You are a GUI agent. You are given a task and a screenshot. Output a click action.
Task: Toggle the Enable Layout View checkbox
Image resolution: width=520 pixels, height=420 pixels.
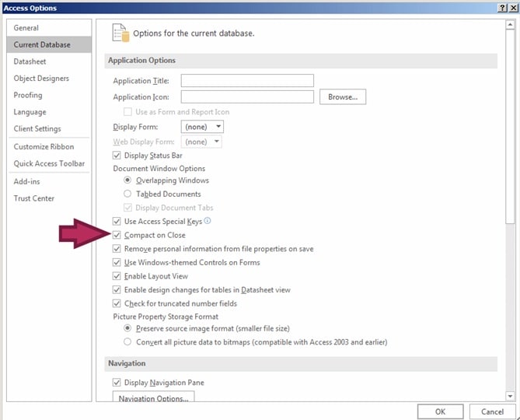117,276
